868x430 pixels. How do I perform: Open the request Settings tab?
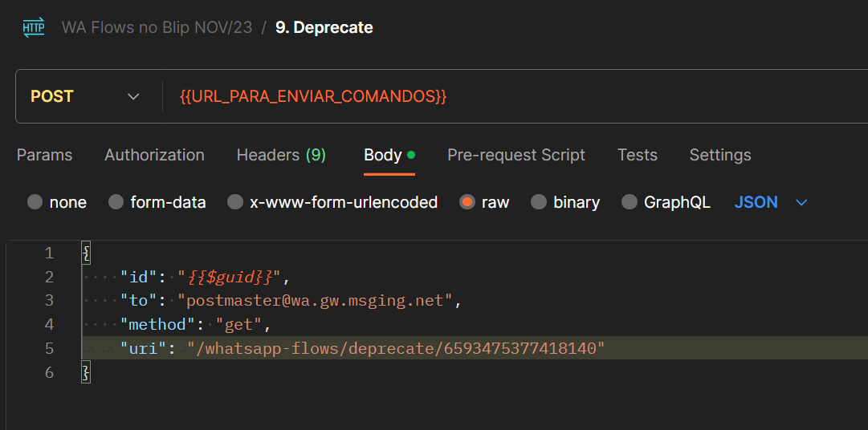[720, 155]
